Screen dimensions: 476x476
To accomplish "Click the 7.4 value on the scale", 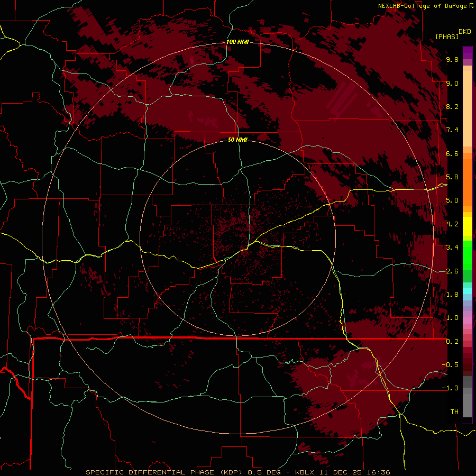I will click(x=452, y=130).
